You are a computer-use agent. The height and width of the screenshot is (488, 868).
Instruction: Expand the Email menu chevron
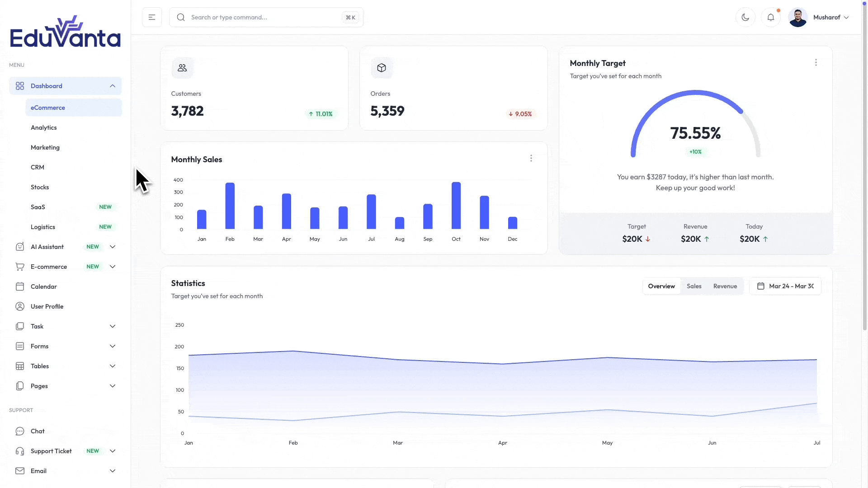113,471
